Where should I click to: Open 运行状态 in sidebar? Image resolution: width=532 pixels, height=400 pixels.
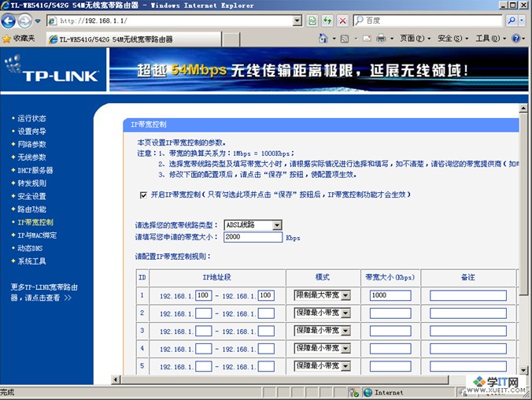[x=31, y=119]
